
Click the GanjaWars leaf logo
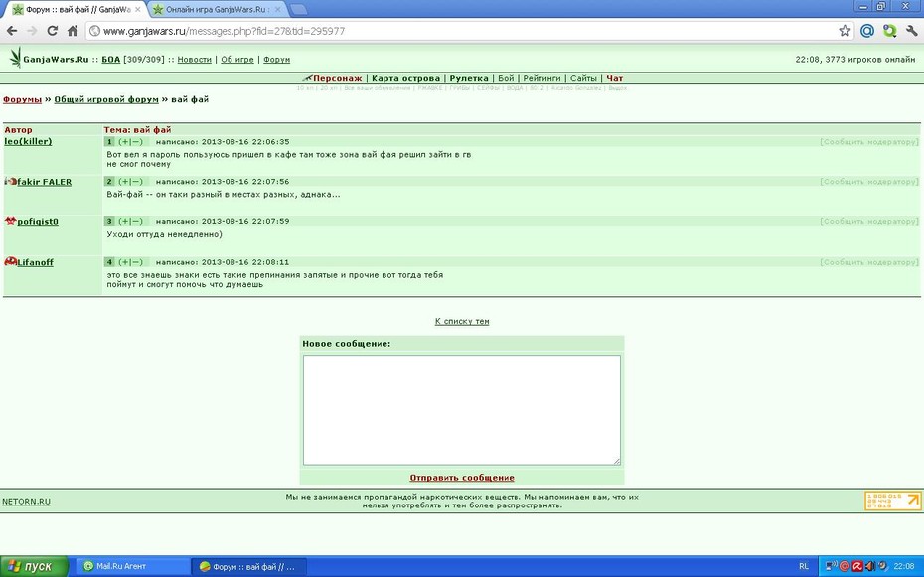(x=15, y=58)
